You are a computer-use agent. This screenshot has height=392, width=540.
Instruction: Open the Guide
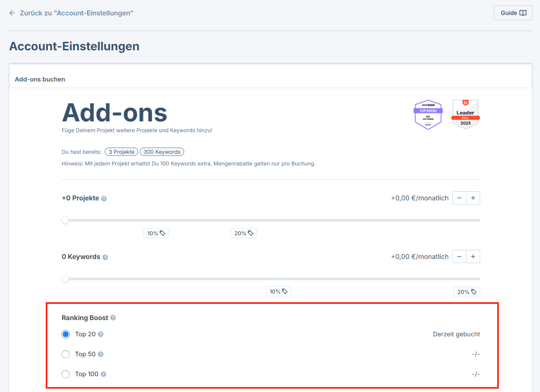pyautogui.click(x=513, y=13)
